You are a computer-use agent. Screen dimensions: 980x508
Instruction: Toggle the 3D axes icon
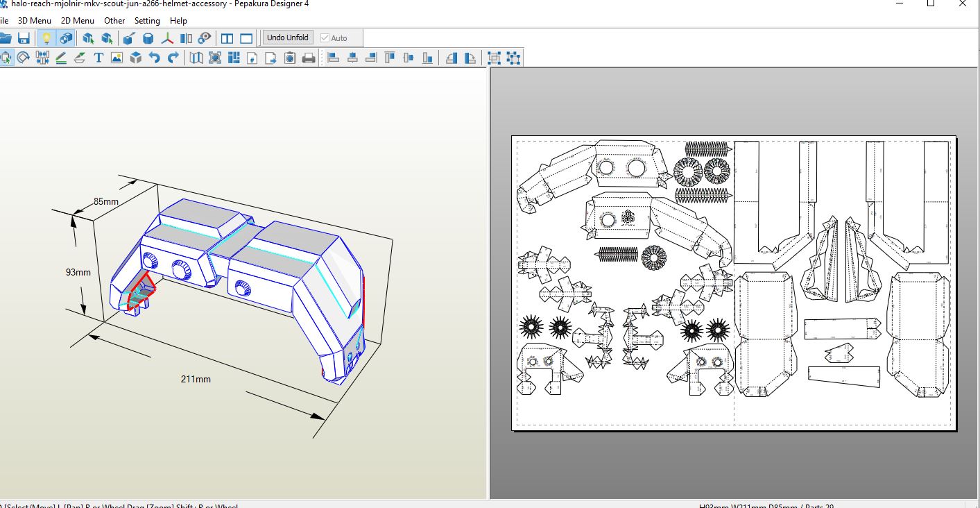[167, 38]
